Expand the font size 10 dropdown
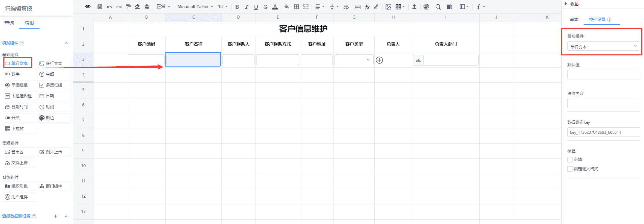 point(223,6)
